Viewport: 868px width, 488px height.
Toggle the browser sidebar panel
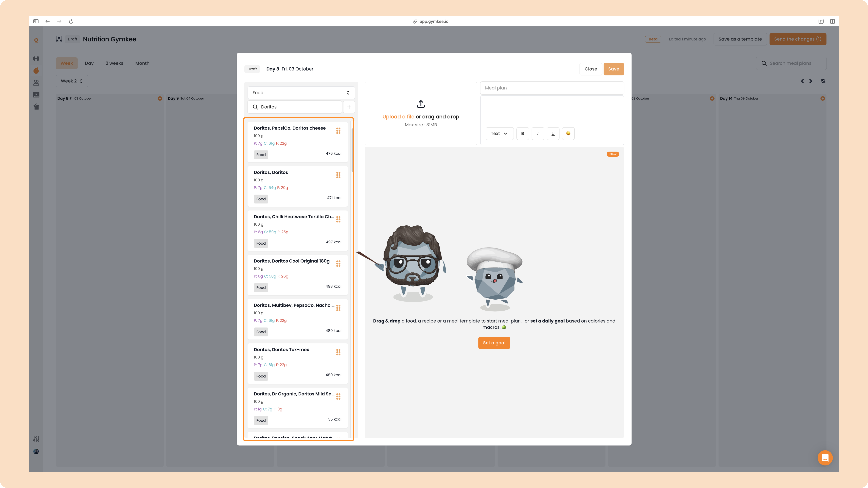pos(36,21)
